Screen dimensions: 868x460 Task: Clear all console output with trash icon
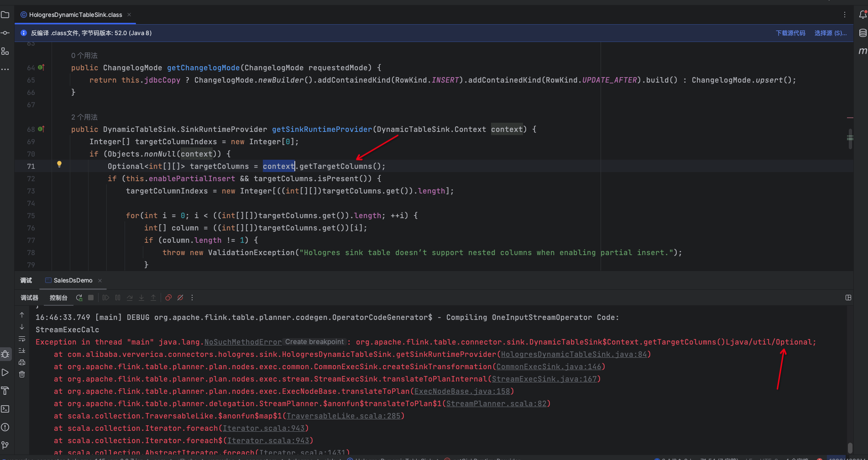pos(22,374)
